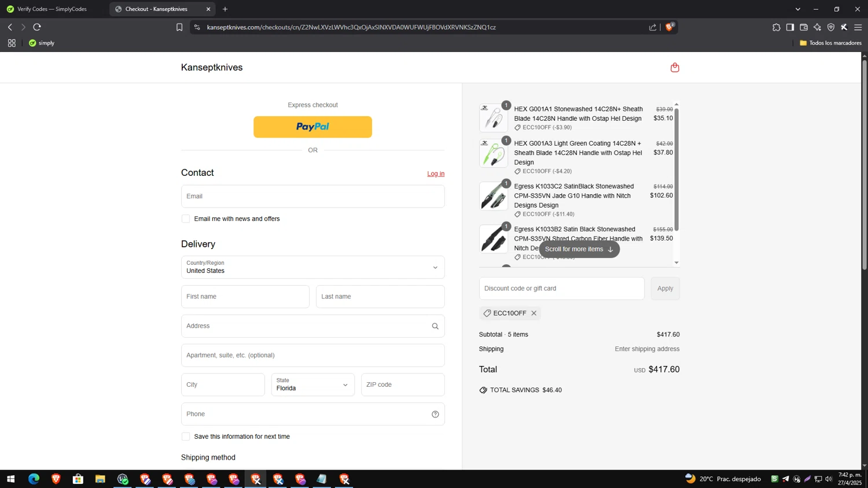
Task: Click the TOTAL SAVINGS $46.40 text
Action: (525, 390)
